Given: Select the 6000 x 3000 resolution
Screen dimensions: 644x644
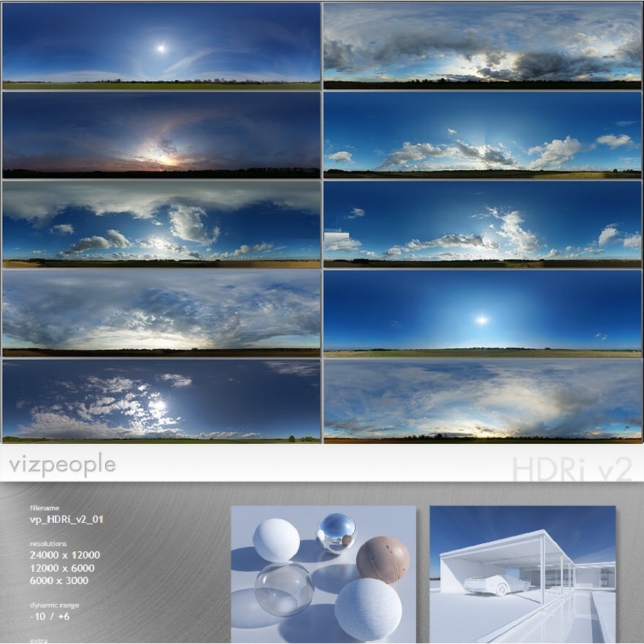Looking at the screenshot, I should click(58, 582).
